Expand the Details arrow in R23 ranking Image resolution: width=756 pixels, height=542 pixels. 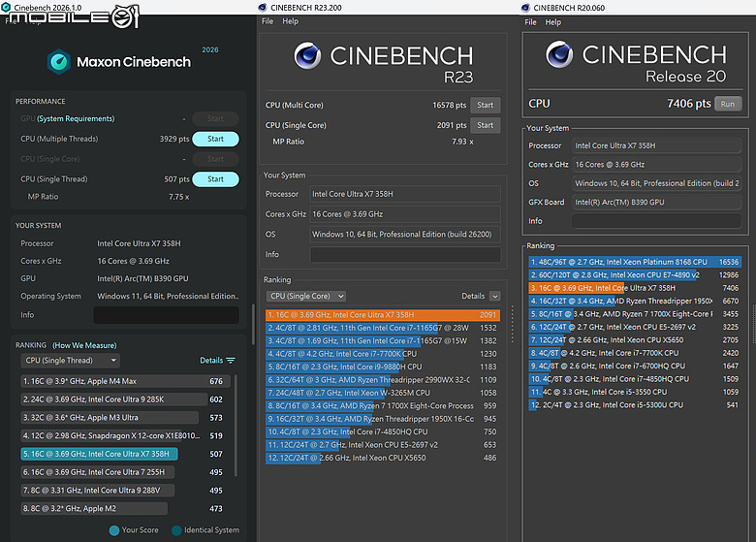pyautogui.click(x=494, y=296)
